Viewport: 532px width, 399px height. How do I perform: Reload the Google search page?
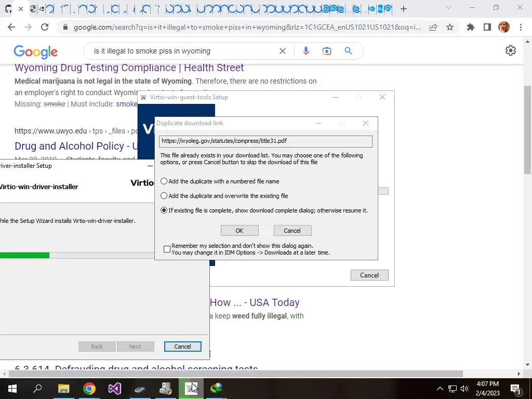point(45,27)
